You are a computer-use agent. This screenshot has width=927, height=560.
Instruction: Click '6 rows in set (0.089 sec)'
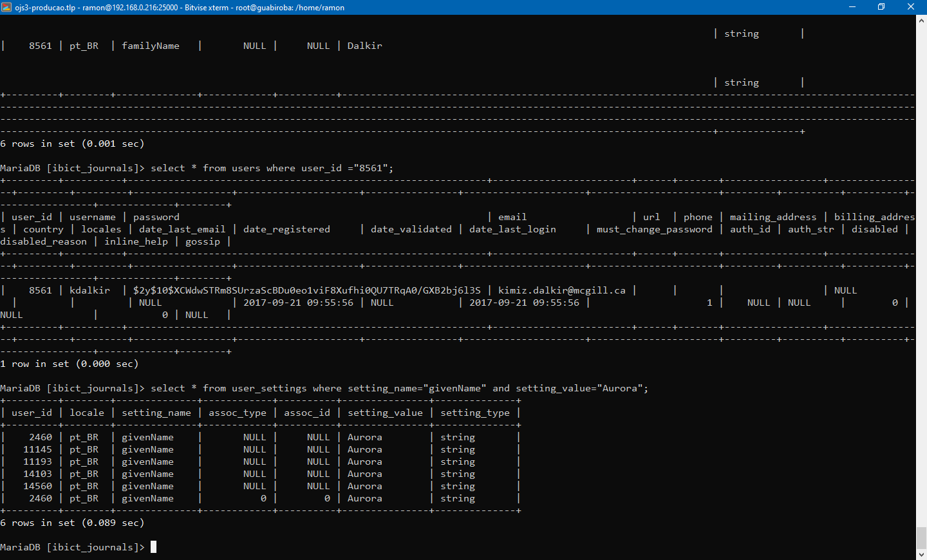(x=72, y=523)
